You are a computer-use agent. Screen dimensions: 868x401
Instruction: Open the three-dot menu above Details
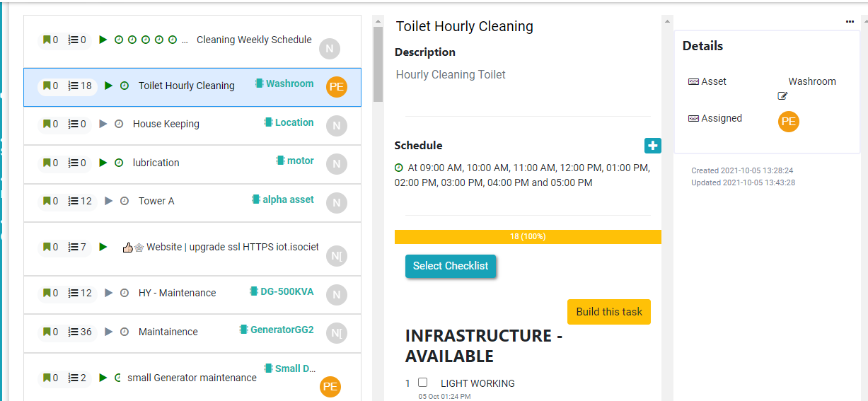[850, 22]
